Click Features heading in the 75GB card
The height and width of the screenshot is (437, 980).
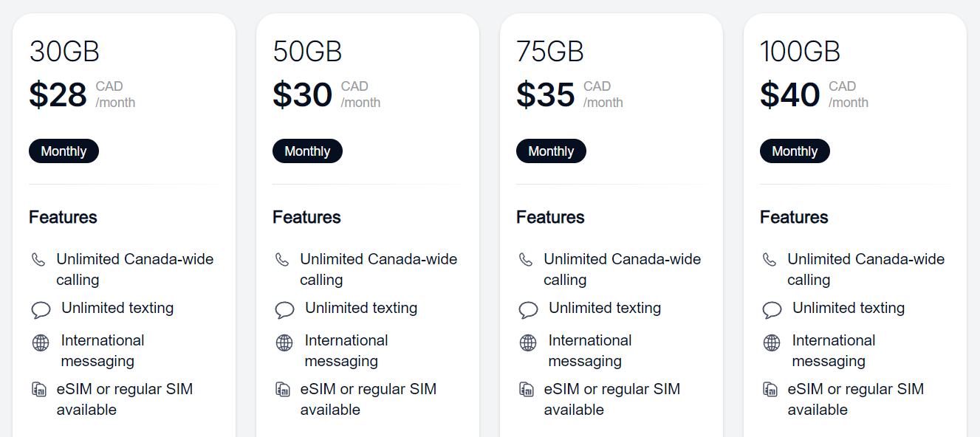pos(550,217)
